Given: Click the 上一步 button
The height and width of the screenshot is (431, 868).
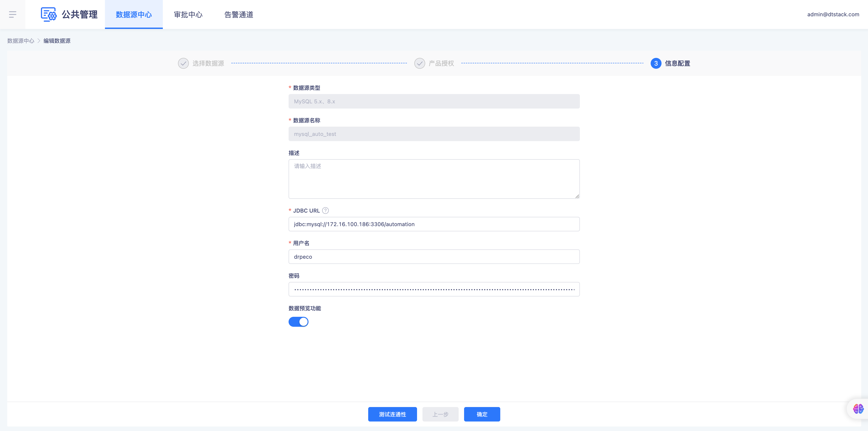Looking at the screenshot, I should pyautogui.click(x=440, y=414).
